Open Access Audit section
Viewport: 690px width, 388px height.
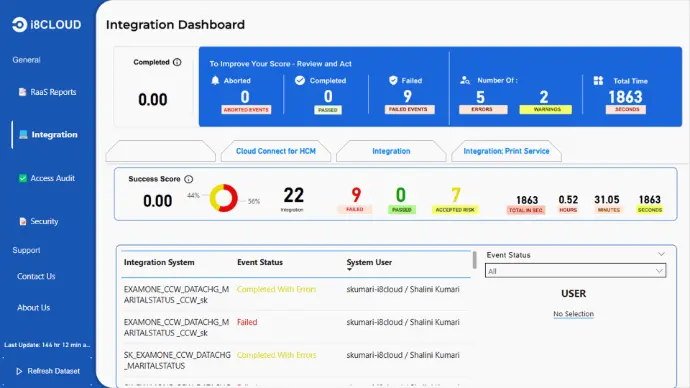(52, 178)
